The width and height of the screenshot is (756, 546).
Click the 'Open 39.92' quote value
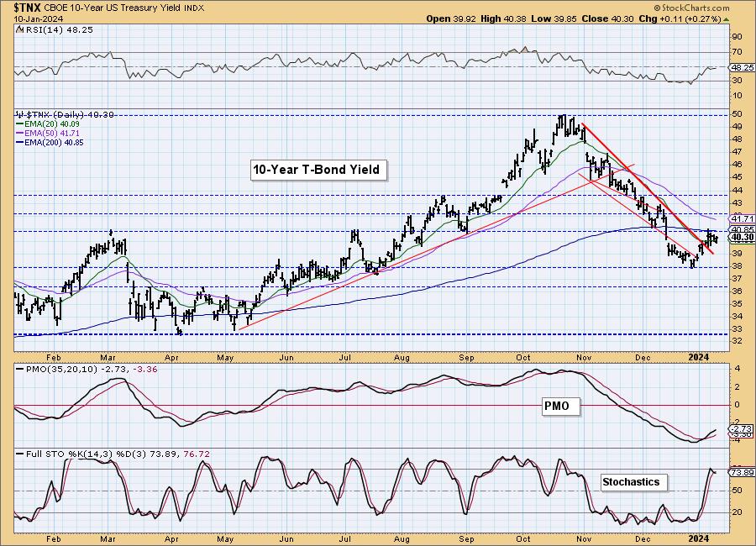[451, 18]
